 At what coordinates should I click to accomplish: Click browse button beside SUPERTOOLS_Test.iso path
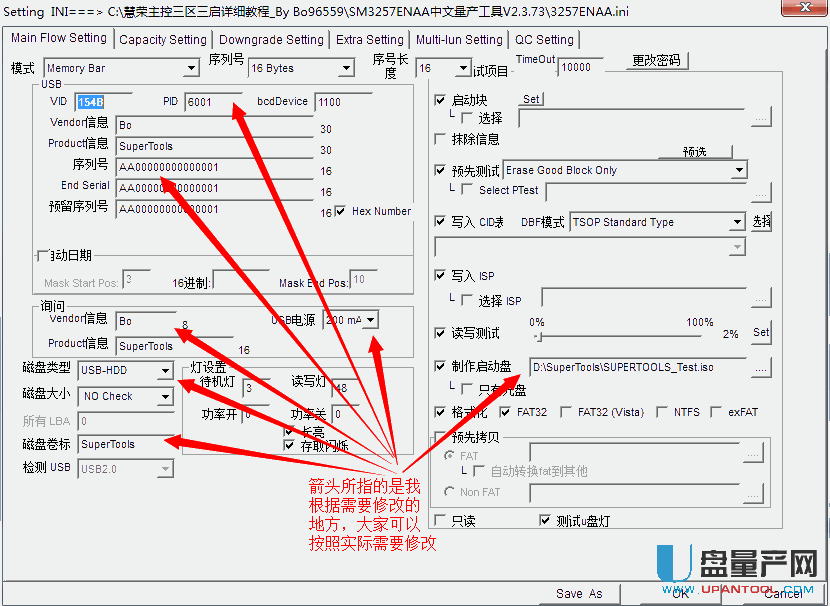coord(762,368)
